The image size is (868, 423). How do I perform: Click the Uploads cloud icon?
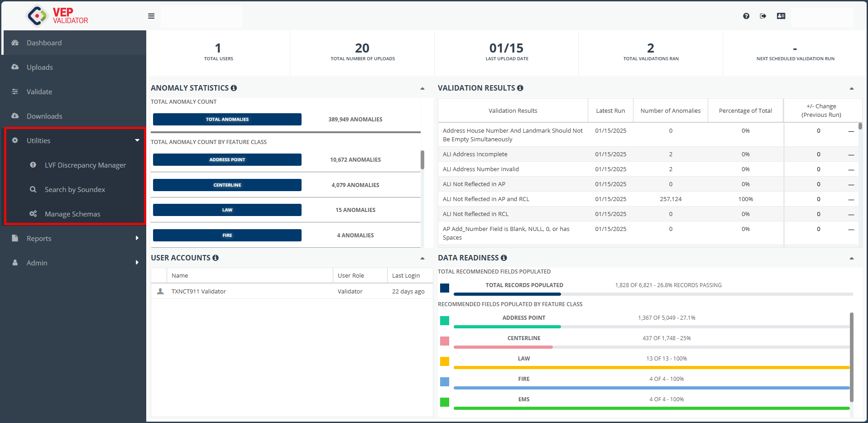[x=15, y=67]
